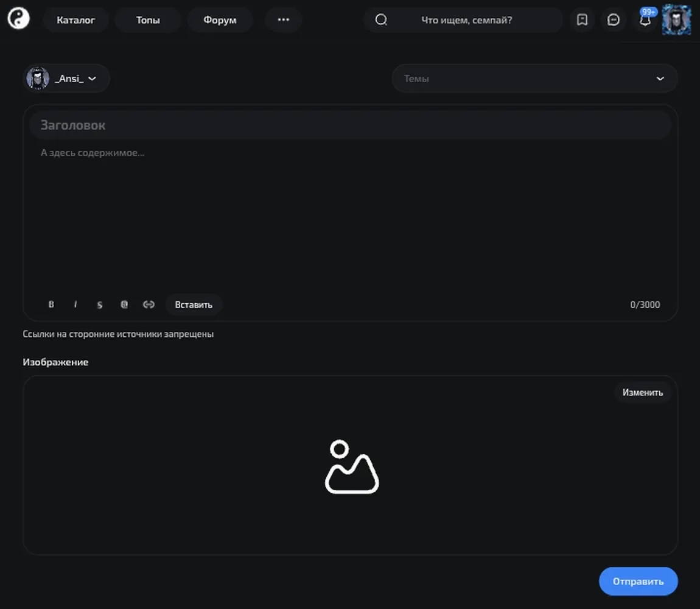Open the Темы topics dropdown
Viewport: 700px width, 609px height.
click(x=535, y=79)
